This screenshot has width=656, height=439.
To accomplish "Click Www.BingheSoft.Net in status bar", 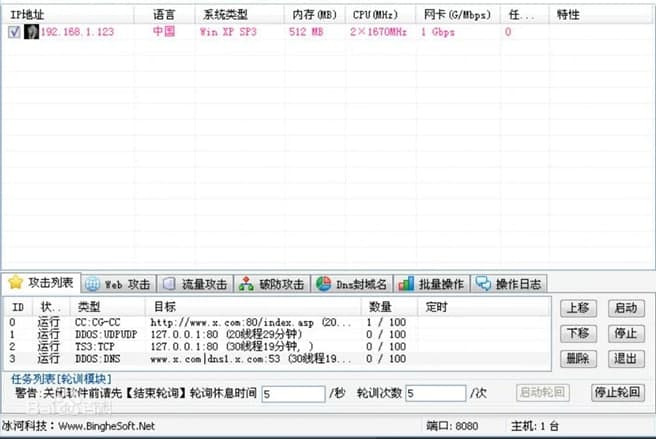I will coord(106,426).
